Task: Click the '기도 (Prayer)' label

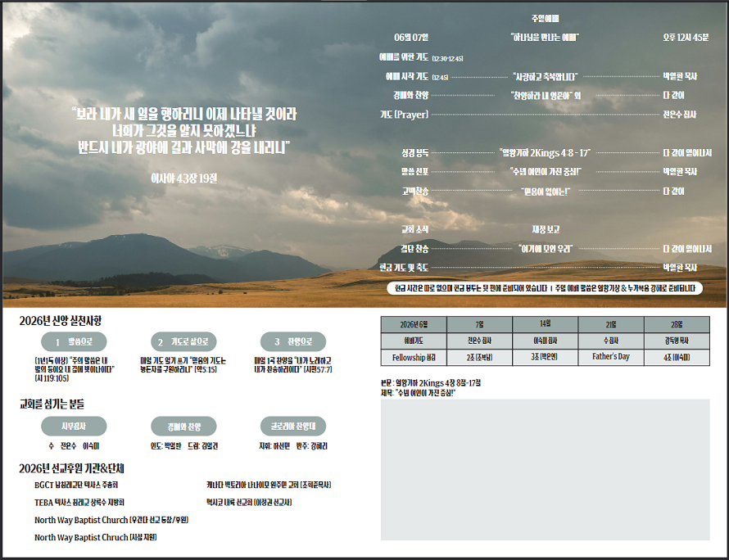Action: 404,115
